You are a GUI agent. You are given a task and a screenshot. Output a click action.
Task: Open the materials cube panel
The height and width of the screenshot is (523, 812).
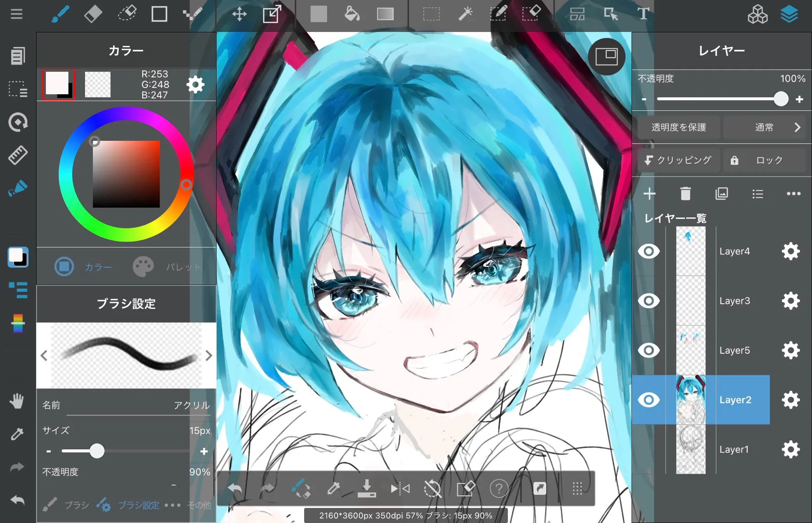758,14
